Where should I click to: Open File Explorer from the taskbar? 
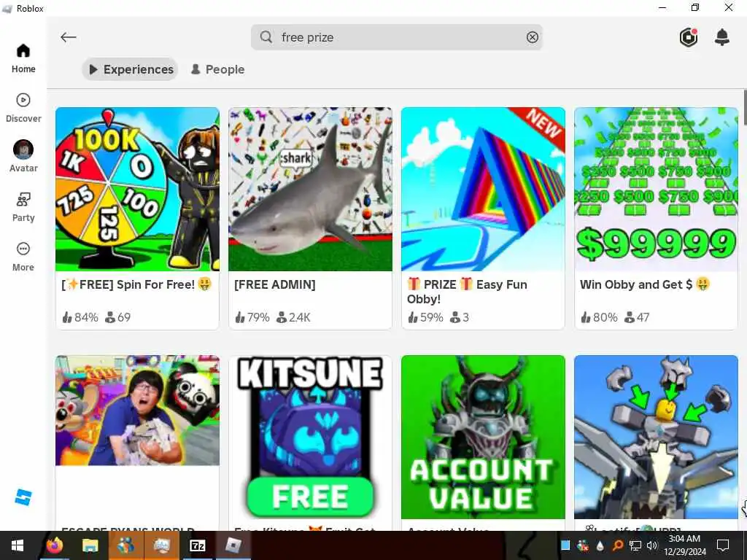pyautogui.click(x=90, y=545)
